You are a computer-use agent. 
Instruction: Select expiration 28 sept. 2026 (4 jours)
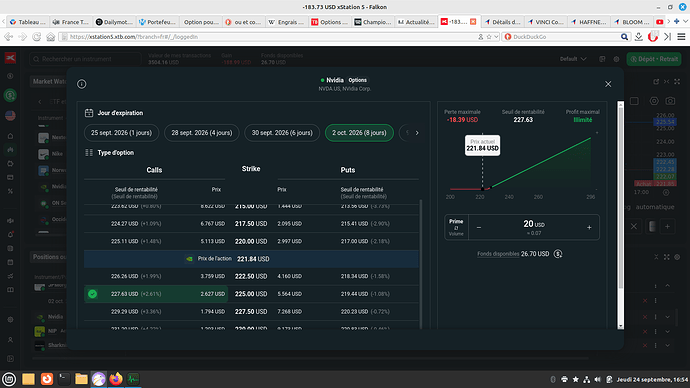click(202, 133)
